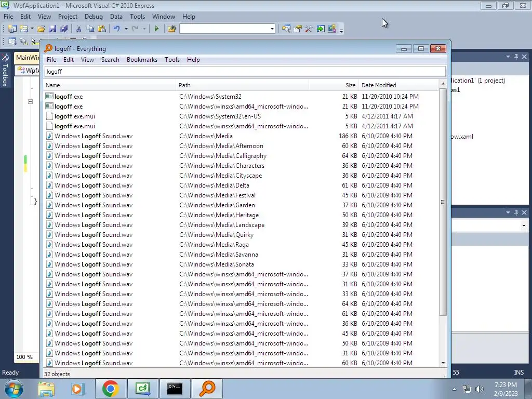This screenshot has width=532, height=399.
Task: Click the Properties Window toolbar icon
Action: (x=298, y=29)
